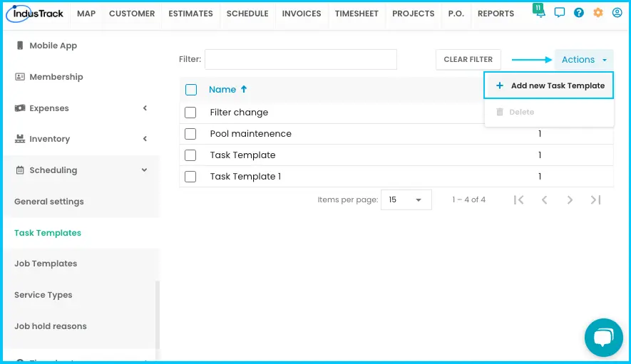631x364 pixels.
Task: Open settings with the orange gear icon
Action: coord(598,13)
